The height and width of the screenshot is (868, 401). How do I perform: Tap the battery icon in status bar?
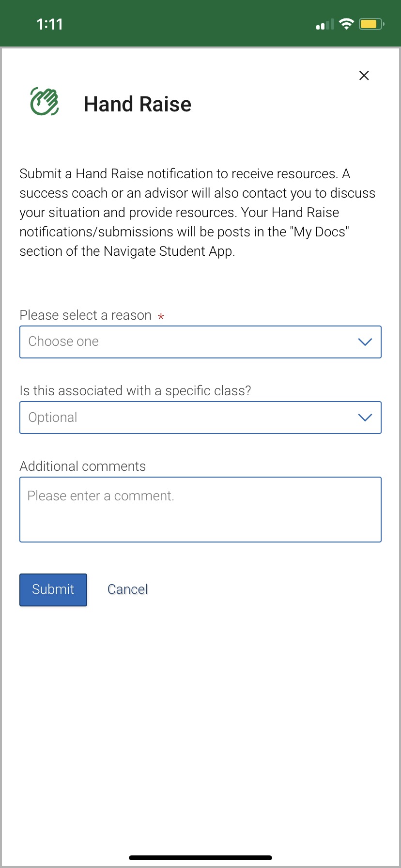click(x=371, y=24)
